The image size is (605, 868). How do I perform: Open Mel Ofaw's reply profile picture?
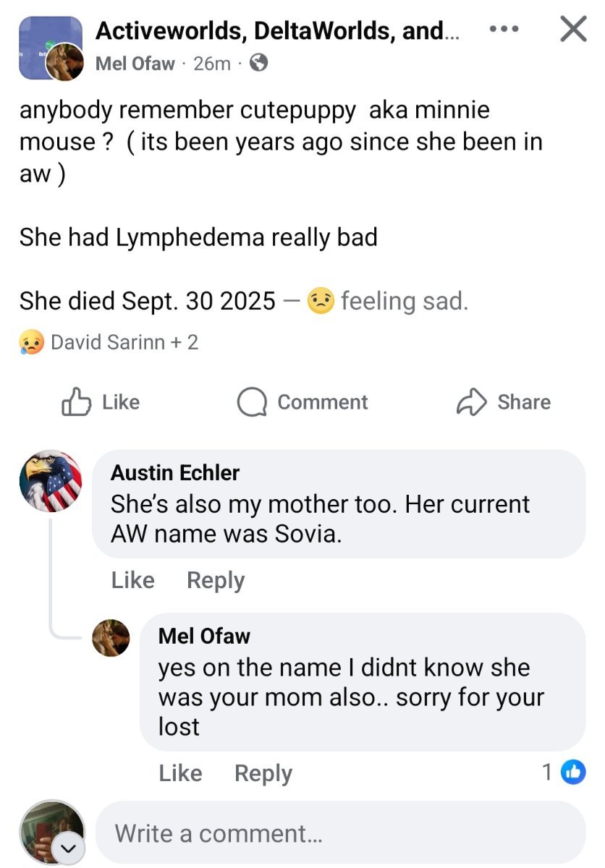tap(111, 637)
